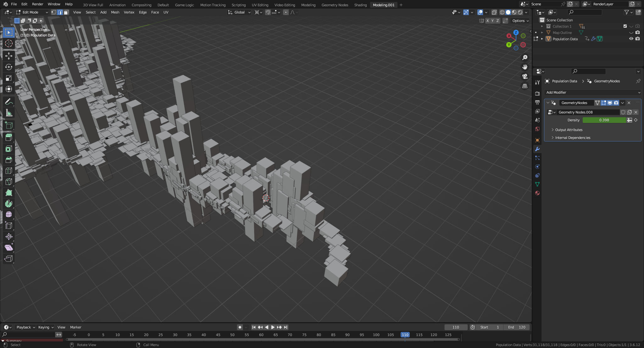
Task: Choose the Smooth vertices tool
Action: [x=9, y=214]
